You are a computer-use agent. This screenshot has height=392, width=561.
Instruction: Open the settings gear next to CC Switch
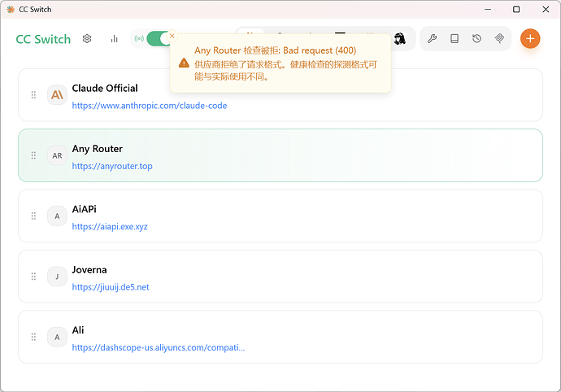coord(87,39)
